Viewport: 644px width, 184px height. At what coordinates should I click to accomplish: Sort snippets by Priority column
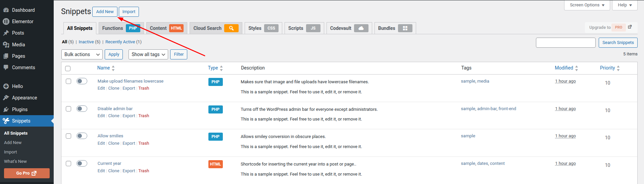click(610, 68)
